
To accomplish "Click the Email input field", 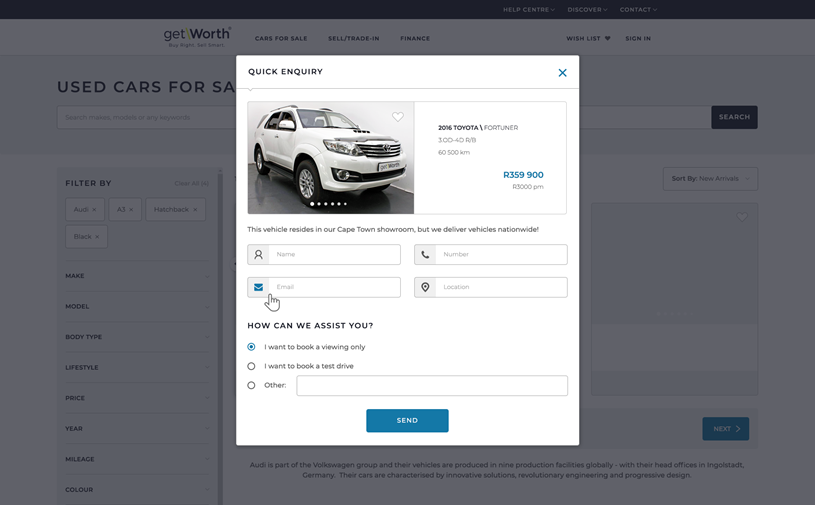I will pos(324,287).
